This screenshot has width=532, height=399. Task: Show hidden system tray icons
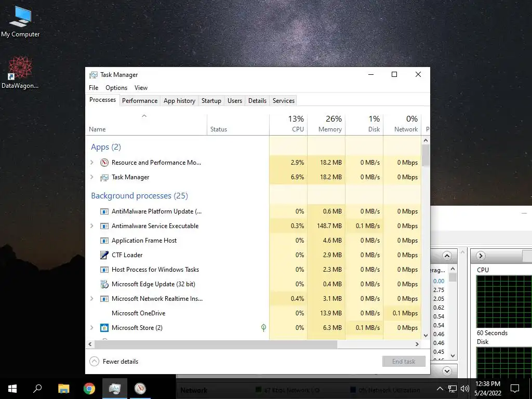pyautogui.click(x=440, y=389)
